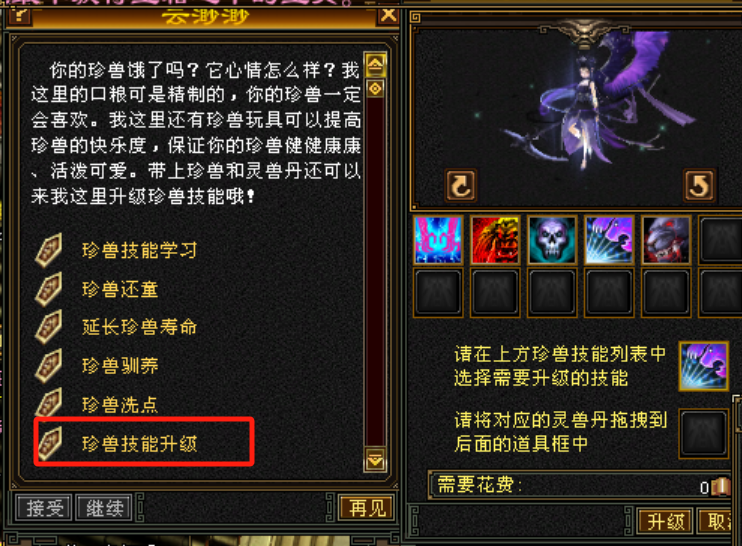
Task: Select the teal skull skill icon
Action: coord(552,240)
